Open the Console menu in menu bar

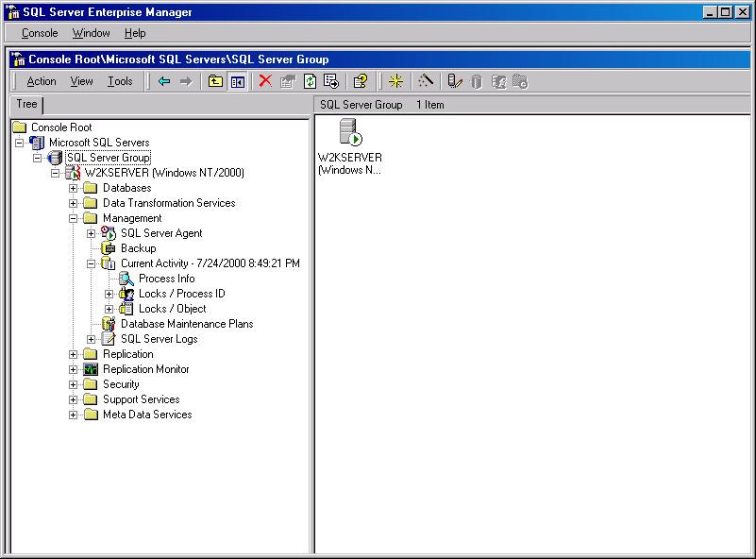tap(40, 33)
